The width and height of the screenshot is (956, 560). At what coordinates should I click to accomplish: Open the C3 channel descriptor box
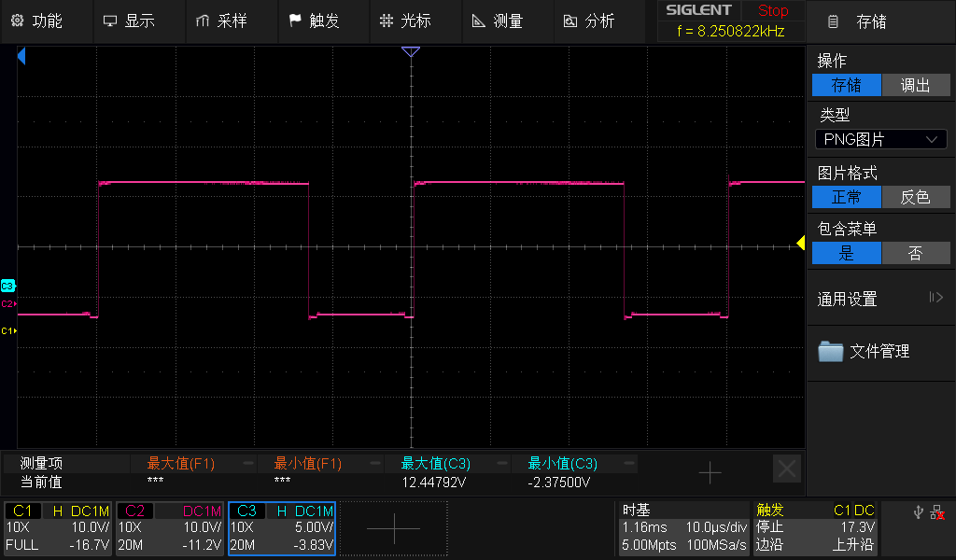tap(282, 528)
